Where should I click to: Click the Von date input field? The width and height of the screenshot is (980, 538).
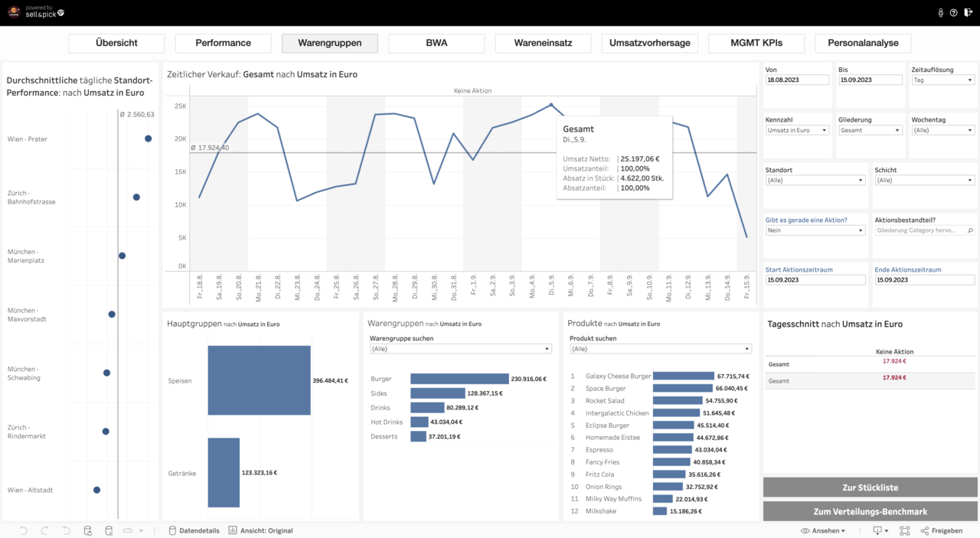click(797, 80)
